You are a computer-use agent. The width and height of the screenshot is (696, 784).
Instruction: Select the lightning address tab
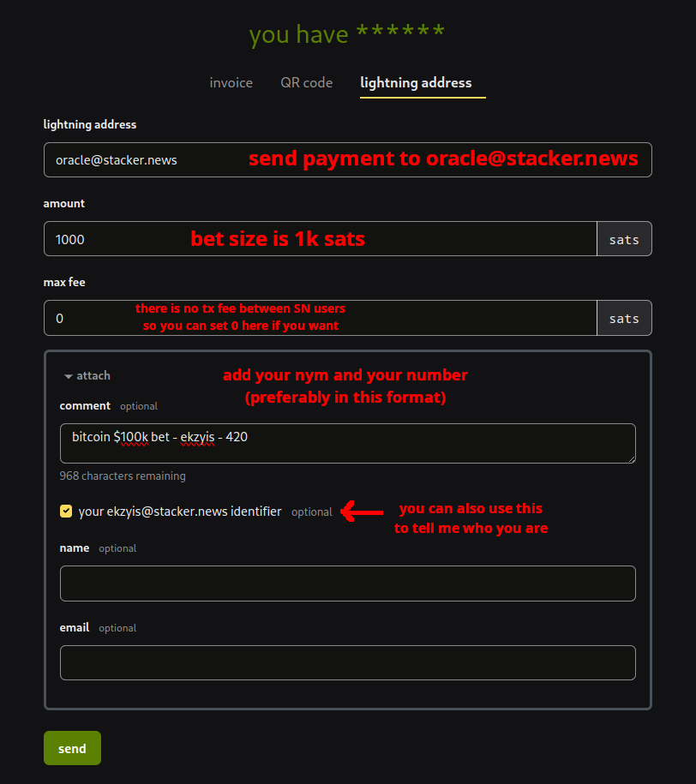tap(416, 83)
